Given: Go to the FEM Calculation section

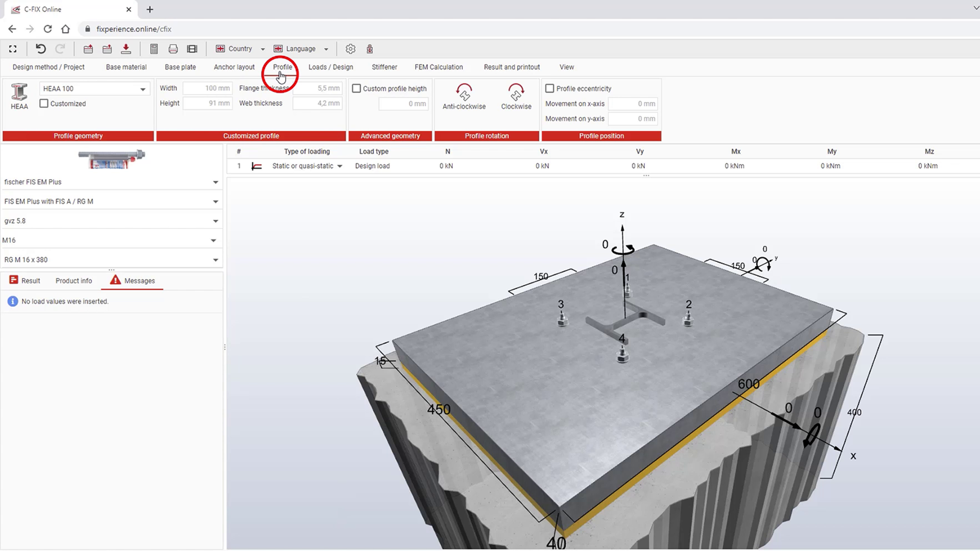Looking at the screenshot, I should pos(438,67).
